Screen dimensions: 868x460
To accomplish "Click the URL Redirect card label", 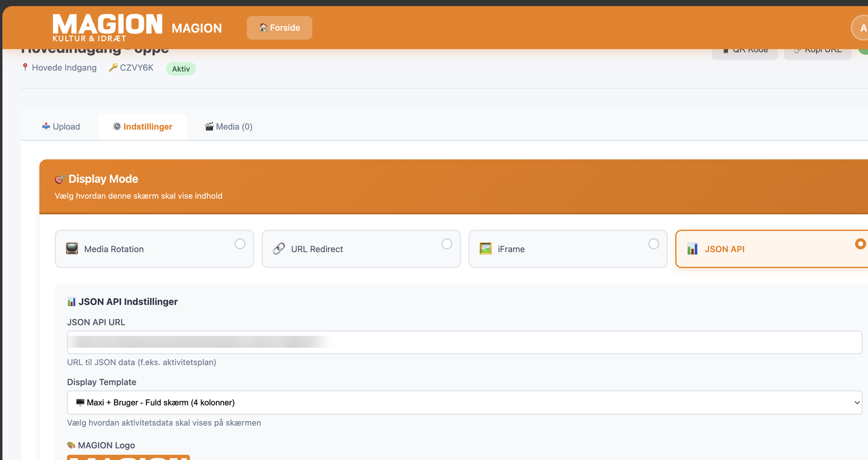I will (x=317, y=249).
